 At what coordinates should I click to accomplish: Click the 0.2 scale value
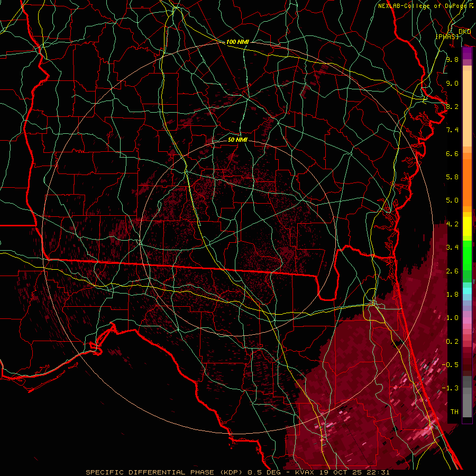point(452,342)
